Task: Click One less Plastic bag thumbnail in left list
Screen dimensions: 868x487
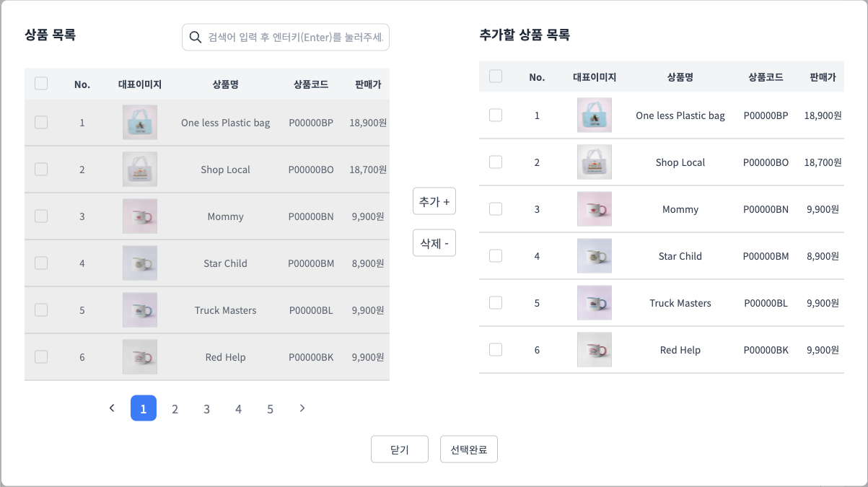Action: pos(140,123)
